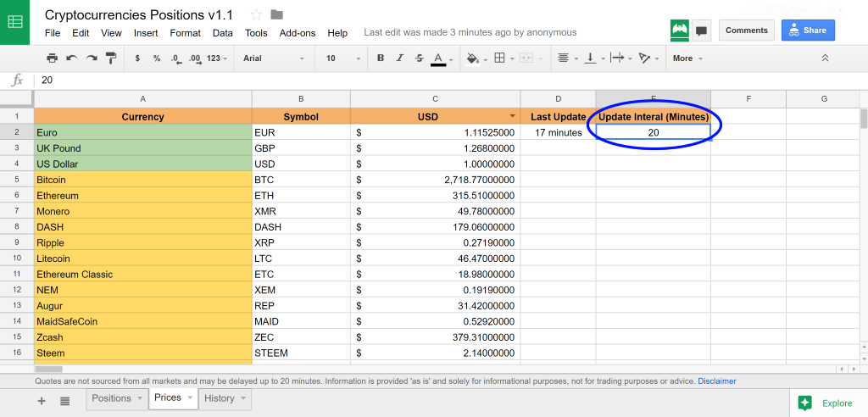
Task: Open the Help menu
Action: tap(337, 33)
